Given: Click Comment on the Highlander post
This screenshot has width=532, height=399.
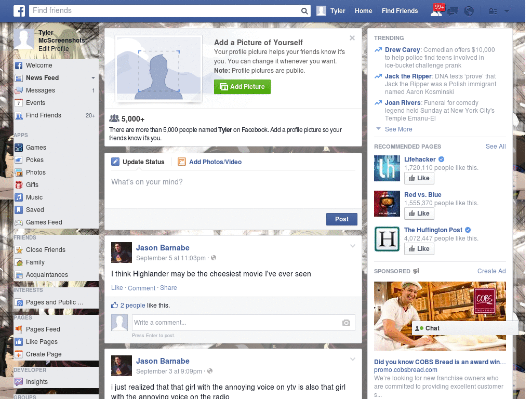Looking at the screenshot, I should [141, 288].
